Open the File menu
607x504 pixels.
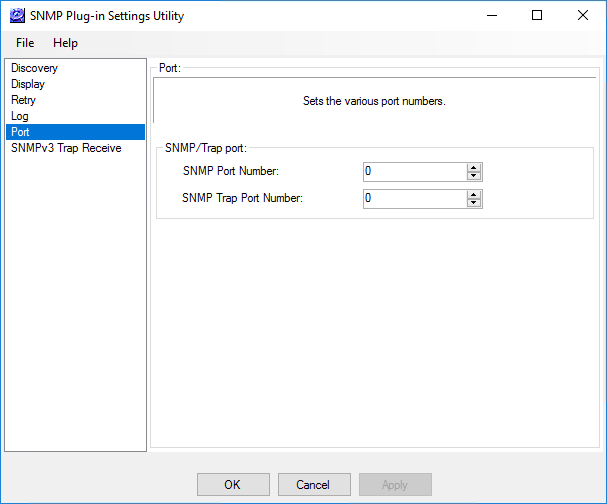click(x=25, y=43)
